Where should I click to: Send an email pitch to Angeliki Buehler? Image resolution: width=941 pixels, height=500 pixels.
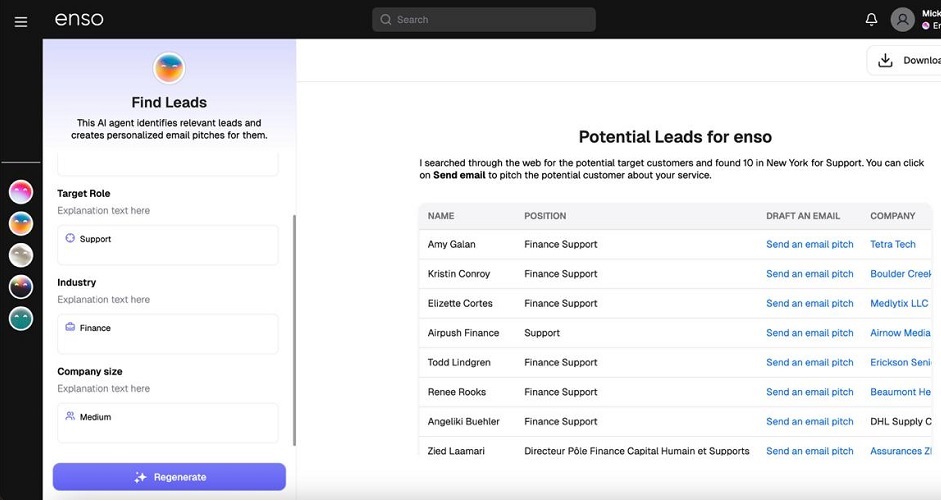tap(810, 421)
